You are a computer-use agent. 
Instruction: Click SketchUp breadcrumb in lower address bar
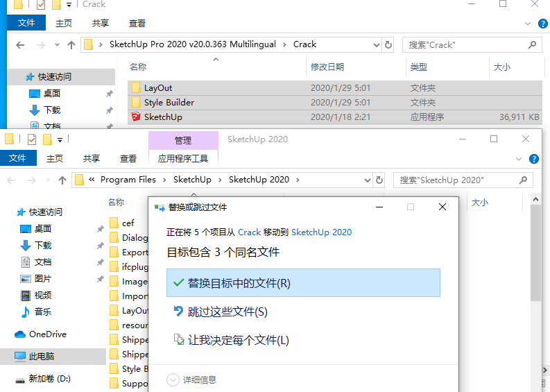coord(192,180)
